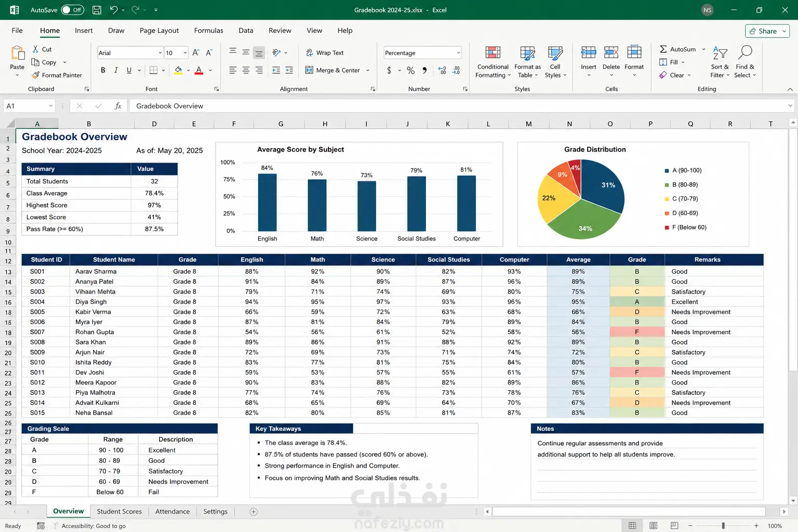
Task: Toggle Bottom Align for the cell
Action: (259, 52)
